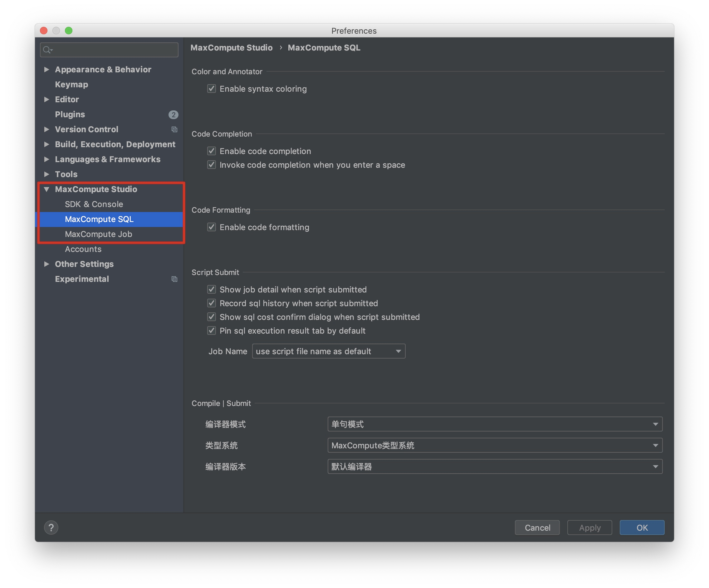The image size is (709, 588).
Task: Select the Accounts settings page
Action: [83, 249]
